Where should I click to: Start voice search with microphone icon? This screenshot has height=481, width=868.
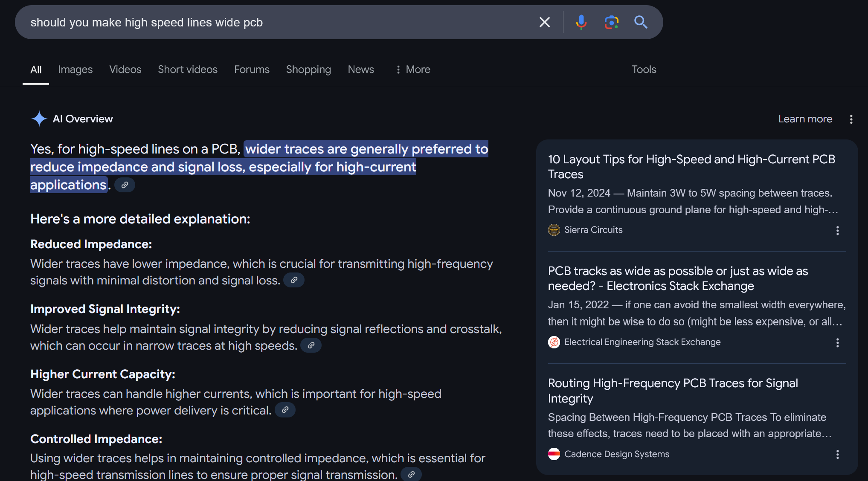[x=581, y=22]
